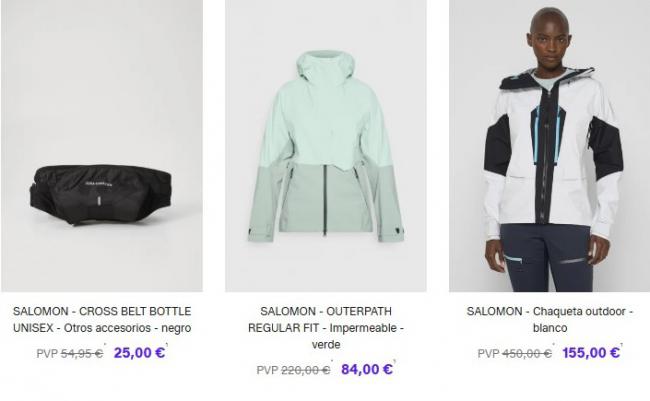
Task: Open the mint green Outerpath jacket photo
Action: (326, 146)
